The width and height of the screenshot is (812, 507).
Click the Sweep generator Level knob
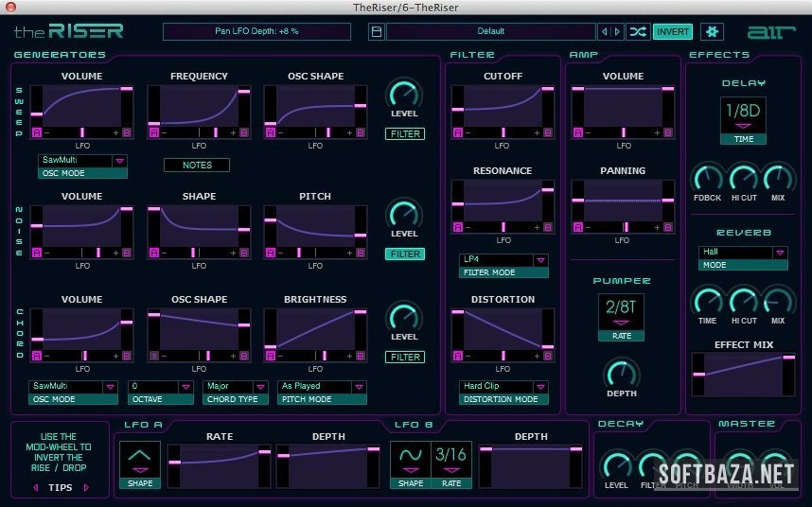(404, 94)
